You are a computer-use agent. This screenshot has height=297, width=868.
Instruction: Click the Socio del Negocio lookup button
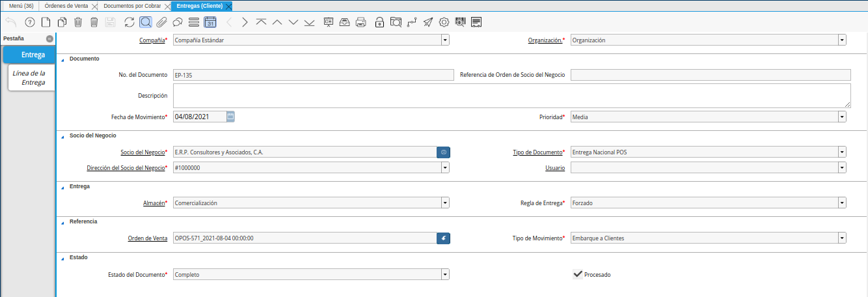[x=443, y=152]
